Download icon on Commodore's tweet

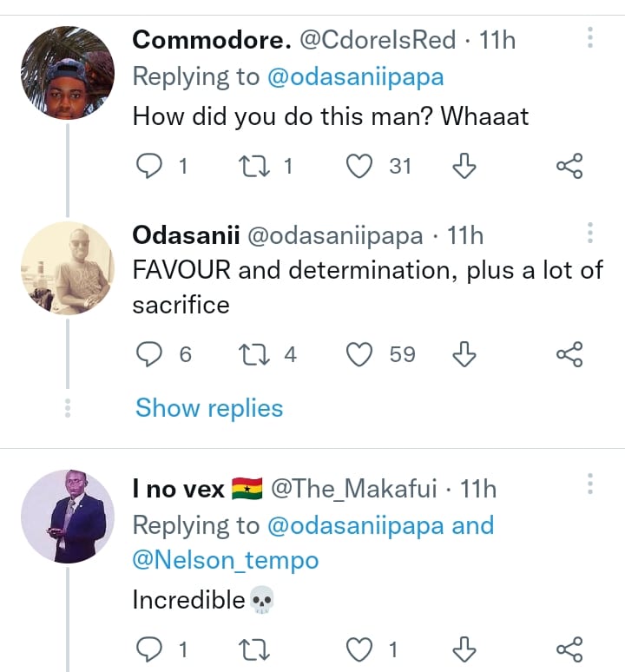(465, 166)
